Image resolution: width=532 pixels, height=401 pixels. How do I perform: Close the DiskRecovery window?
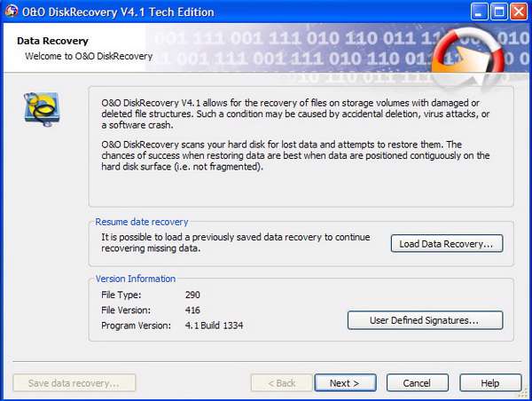pos(519,12)
